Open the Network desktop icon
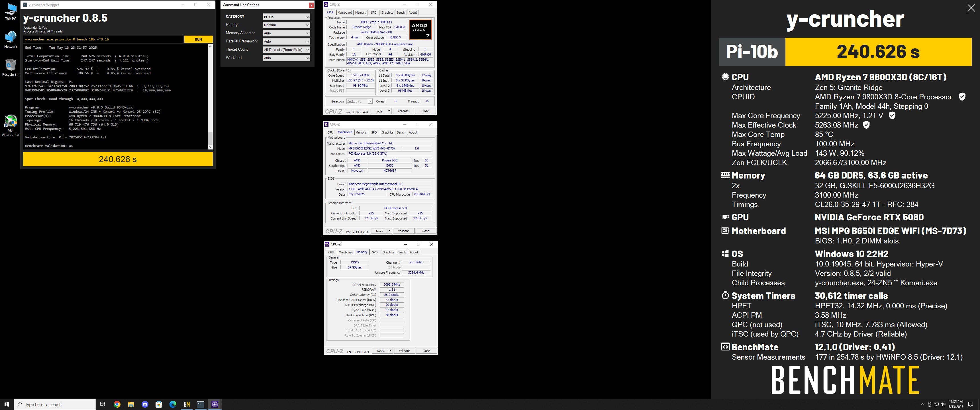The height and width of the screenshot is (410, 980). [x=11, y=40]
